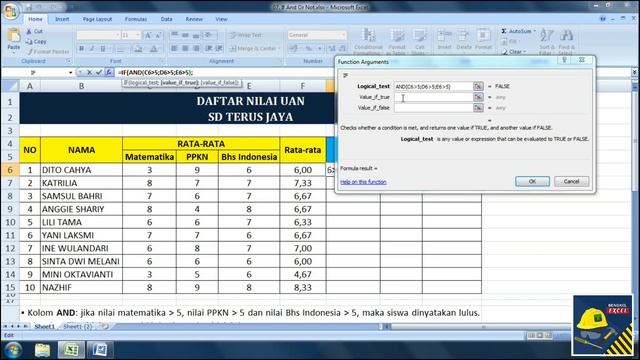Viewport: 640px width, 360px height.
Task: Click the Copy command
Action: [36, 41]
